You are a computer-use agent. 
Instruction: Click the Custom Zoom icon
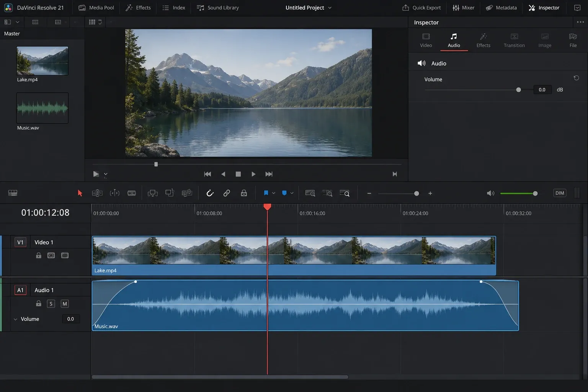345,193
